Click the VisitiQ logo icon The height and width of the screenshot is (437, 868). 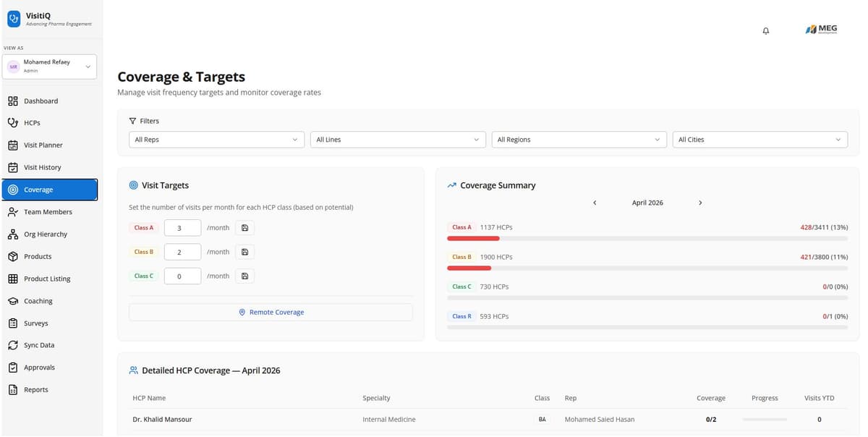[x=14, y=20]
